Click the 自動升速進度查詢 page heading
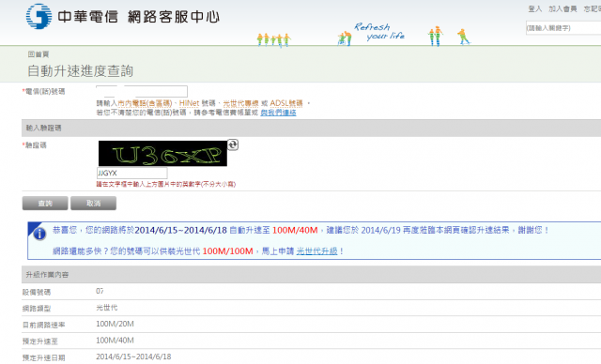Screen dimensions: 601x364 [x=80, y=70]
